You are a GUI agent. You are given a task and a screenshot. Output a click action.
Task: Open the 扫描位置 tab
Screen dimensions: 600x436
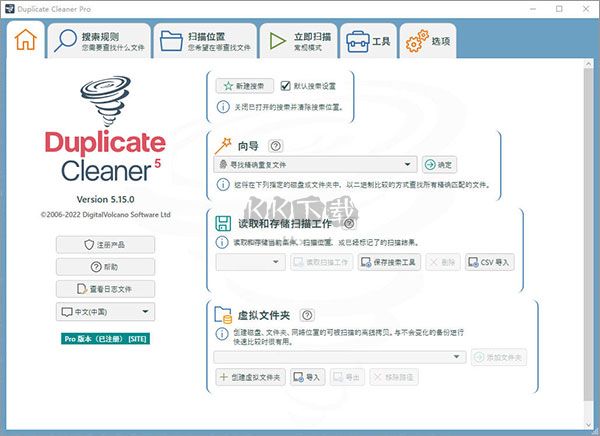pos(205,41)
